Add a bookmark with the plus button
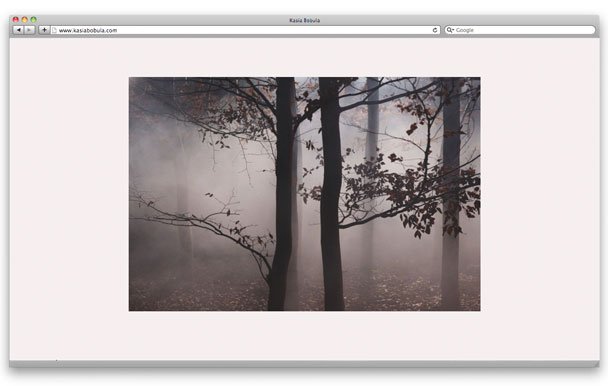The height and width of the screenshot is (386, 608). (44, 30)
